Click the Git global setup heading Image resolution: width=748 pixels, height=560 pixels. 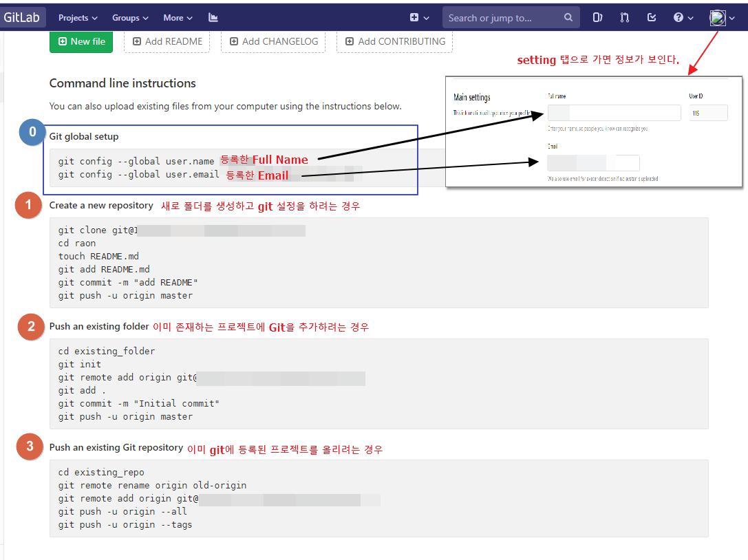point(84,136)
